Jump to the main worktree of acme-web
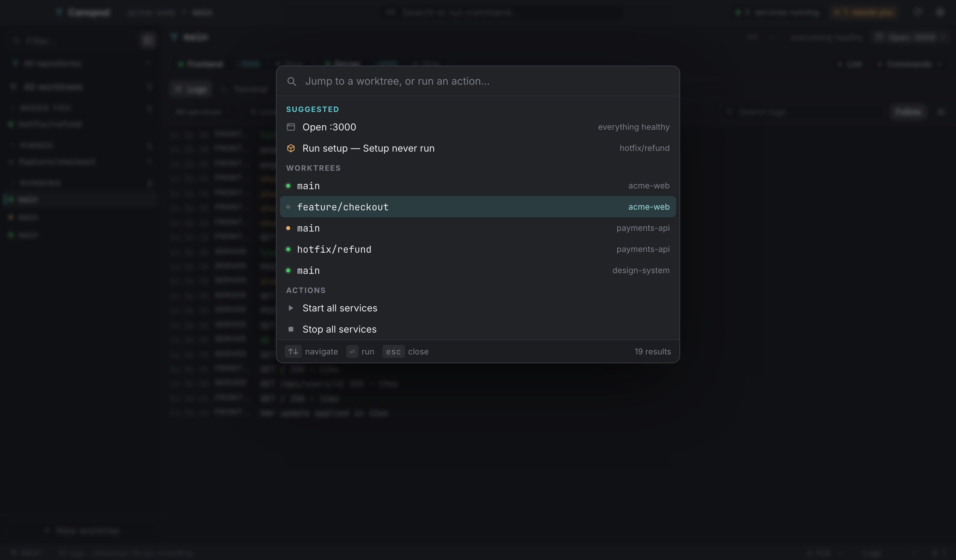 click(x=478, y=186)
